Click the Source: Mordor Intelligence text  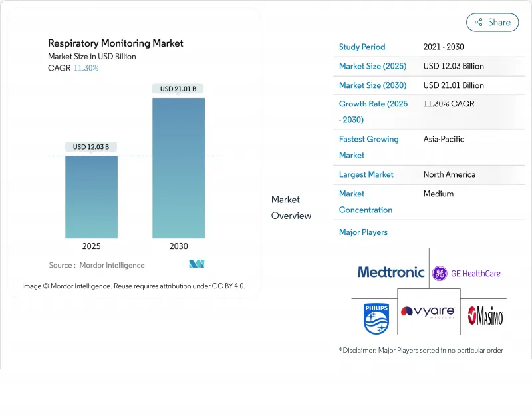96,265
